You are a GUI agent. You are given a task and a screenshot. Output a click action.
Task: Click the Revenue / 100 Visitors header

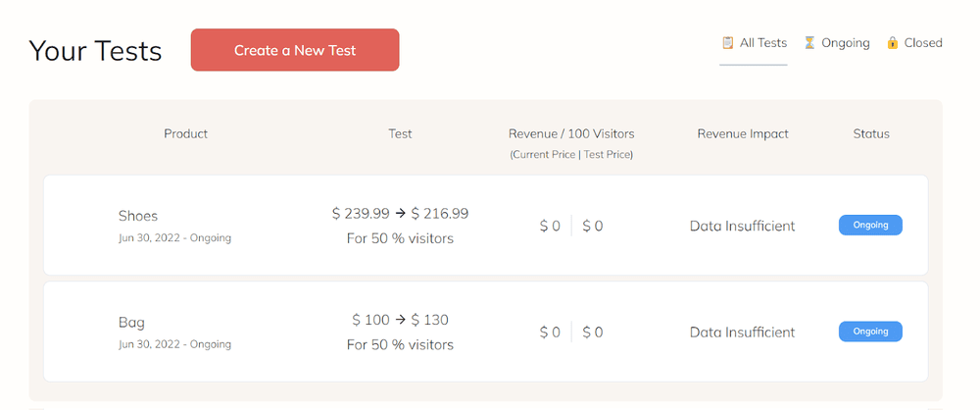[571, 134]
